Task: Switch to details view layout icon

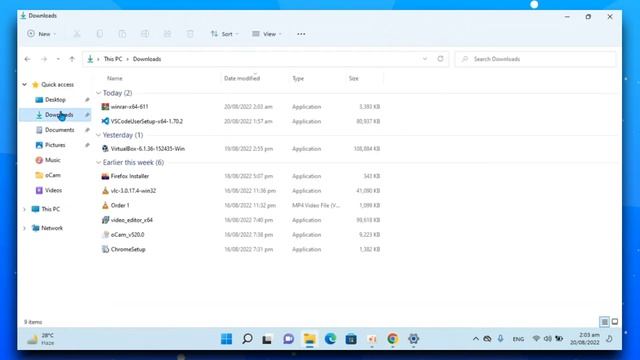Action: (x=604, y=322)
